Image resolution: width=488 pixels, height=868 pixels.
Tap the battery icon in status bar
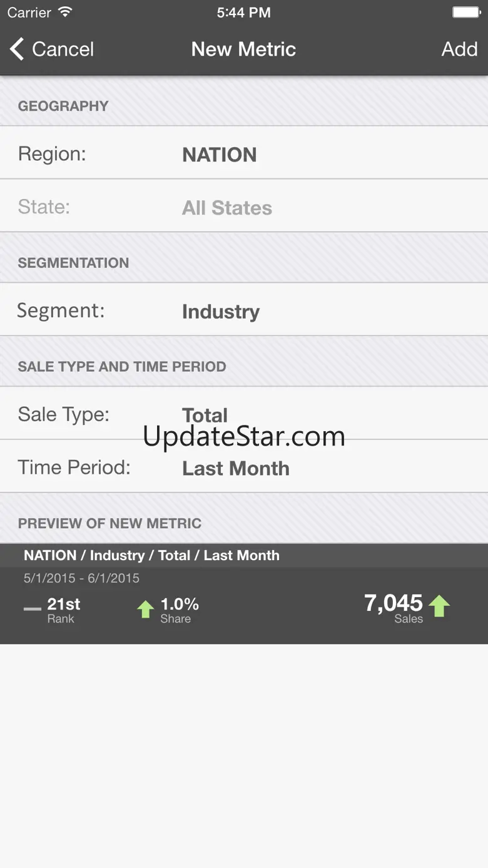[x=465, y=12]
